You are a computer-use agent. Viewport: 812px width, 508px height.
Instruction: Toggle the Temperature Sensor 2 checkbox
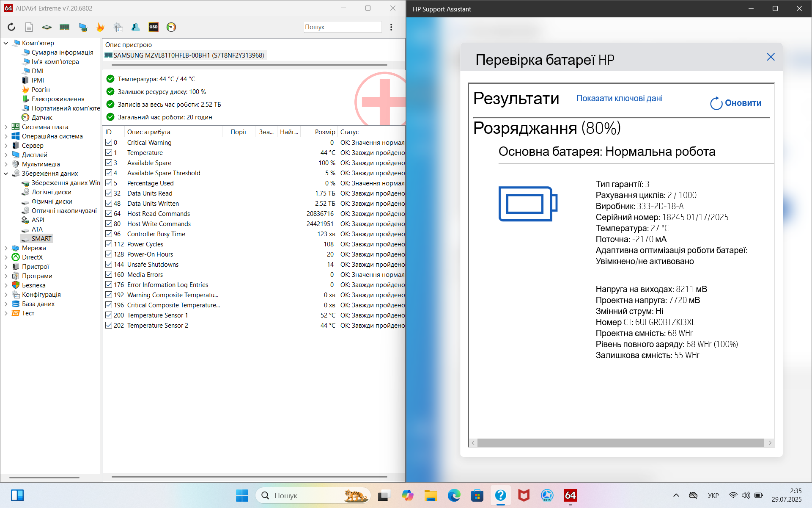tap(109, 326)
